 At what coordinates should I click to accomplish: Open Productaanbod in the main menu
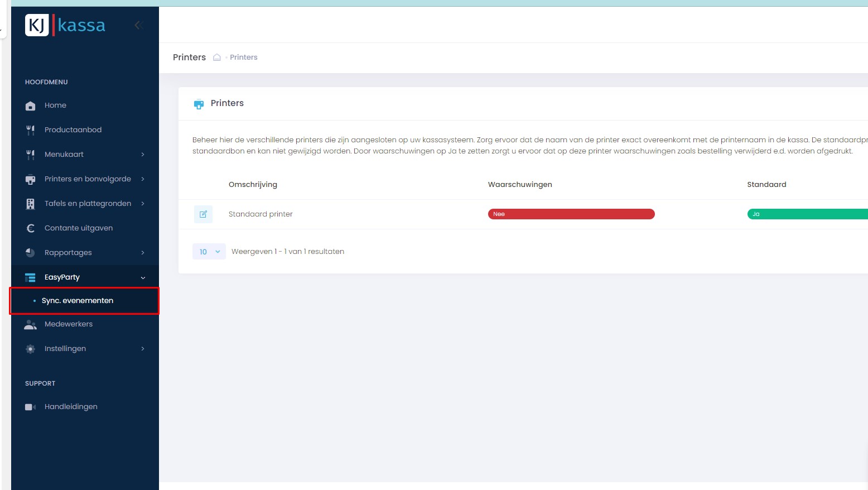73,130
